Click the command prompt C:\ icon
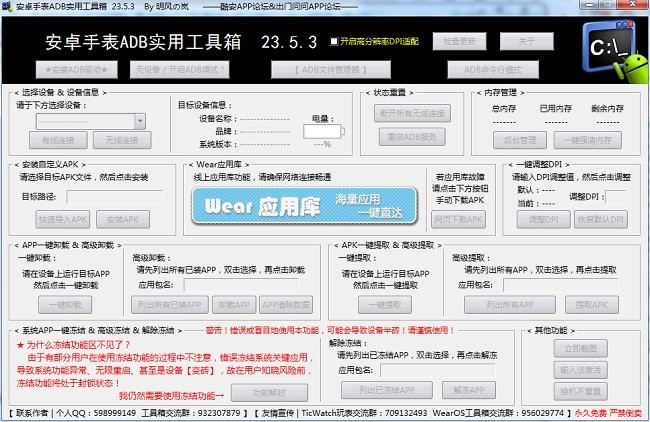This screenshot has width=650, height=422. (605, 46)
